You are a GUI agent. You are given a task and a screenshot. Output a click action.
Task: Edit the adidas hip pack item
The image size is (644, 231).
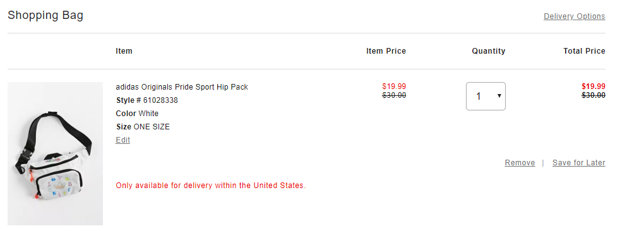[123, 140]
